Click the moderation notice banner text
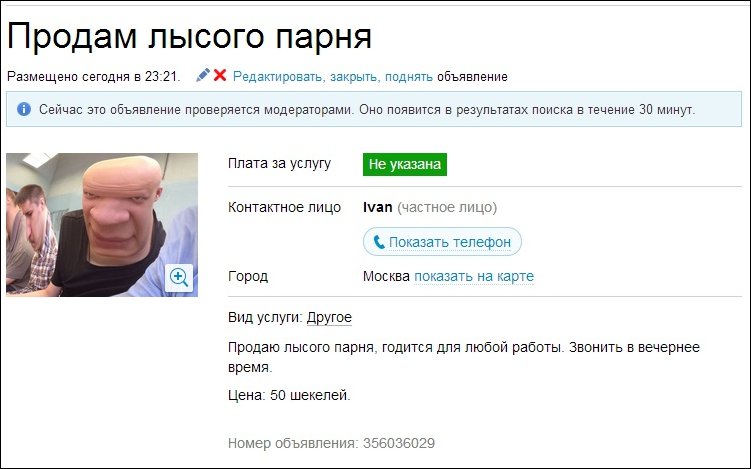Viewport: 751px width, 469px height. tap(367, 110)
